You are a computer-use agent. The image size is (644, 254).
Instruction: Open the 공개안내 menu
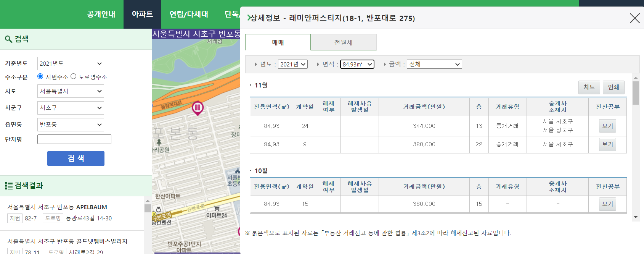click(101, 14)
